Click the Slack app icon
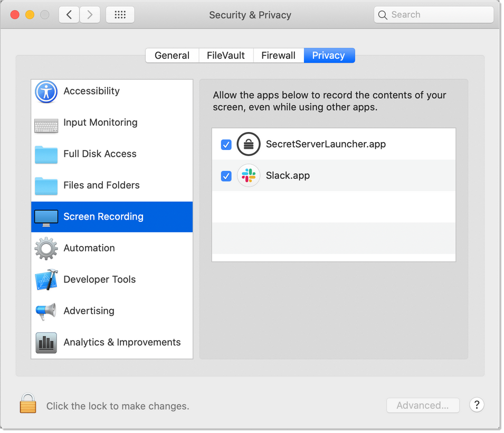Viewport: 504px width, 433px height. (248, 176)
